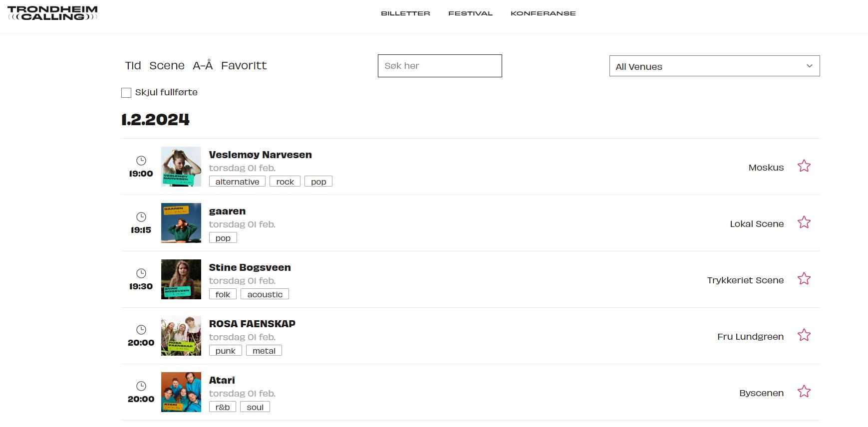Select Veslemøy Narvesen's pop tag
The height and width of the screenshot is (427, 868).
pyautogui.click(x=318, y=182)
